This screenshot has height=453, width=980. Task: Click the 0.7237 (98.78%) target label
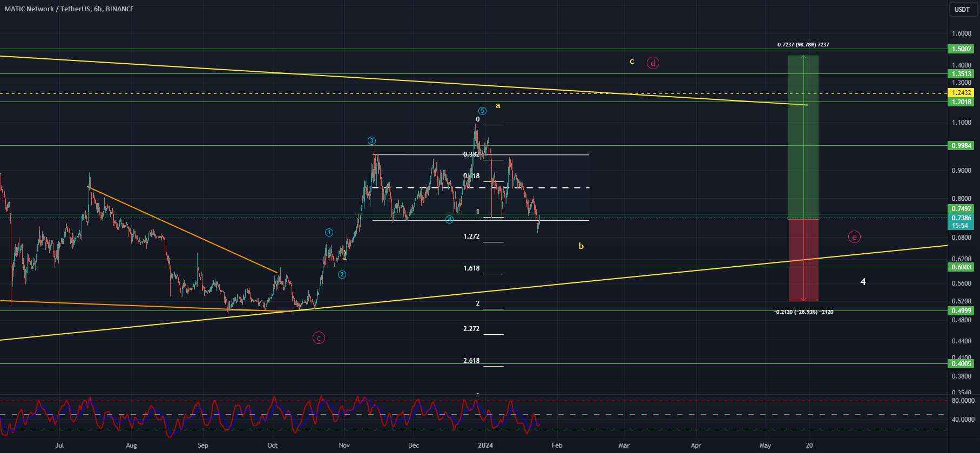point(803,45)
